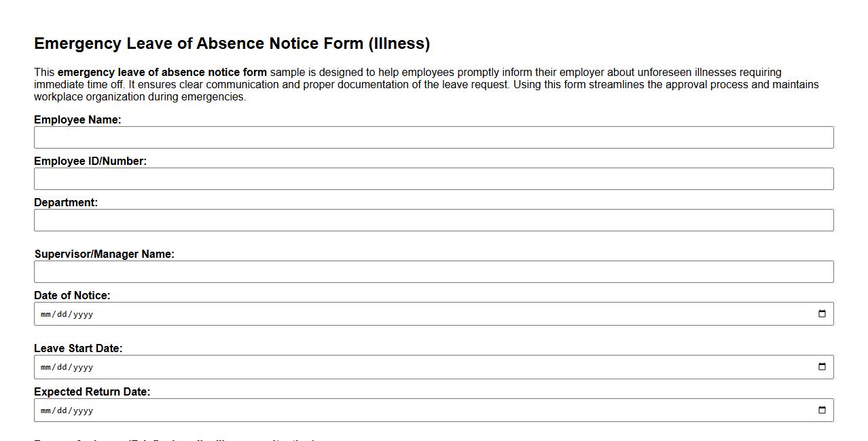Viewport: 868px width, 441px height.
Task: Click the Emergency Leave form title heading
Action: point(232,43)
